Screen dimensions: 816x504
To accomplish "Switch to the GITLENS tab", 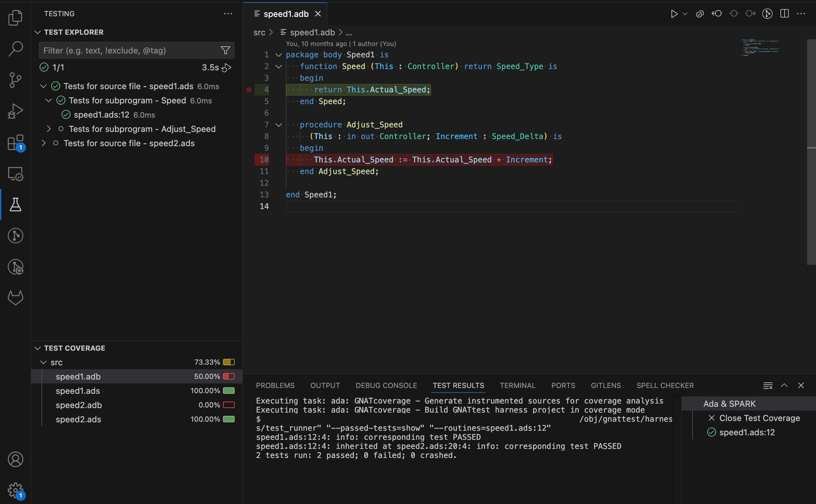I will click(606, 386).
